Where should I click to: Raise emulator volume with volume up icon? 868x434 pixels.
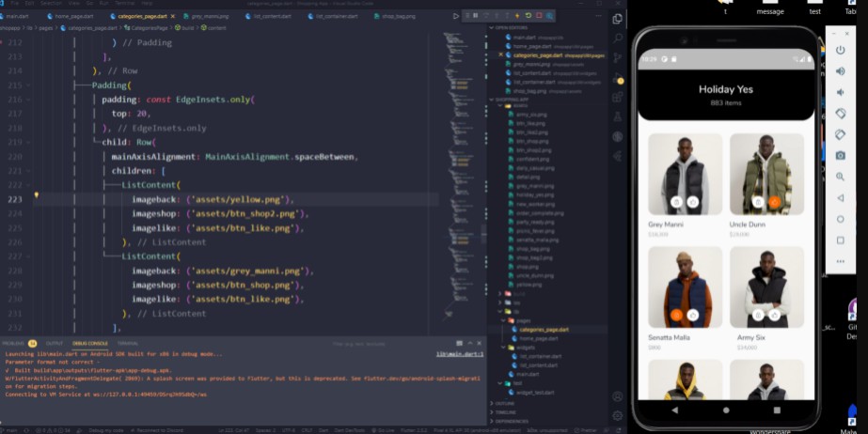click(x=841, y=70)
